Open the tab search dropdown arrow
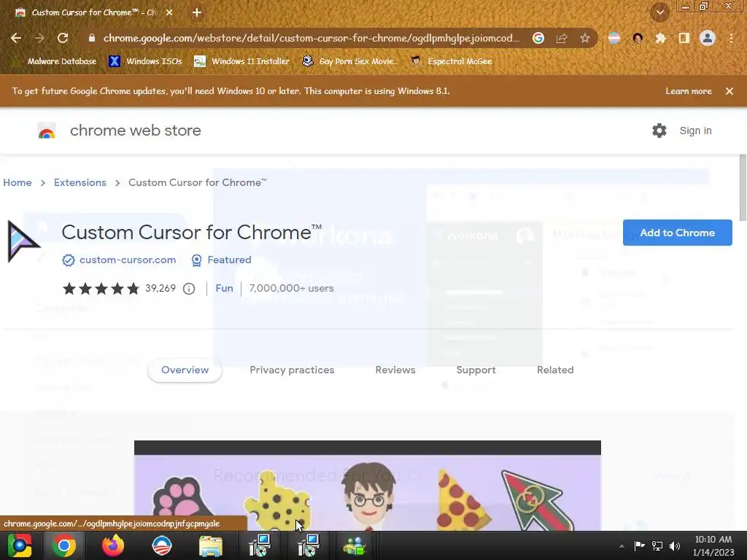This screenshot has width=747, height=560. coord(659,12)
